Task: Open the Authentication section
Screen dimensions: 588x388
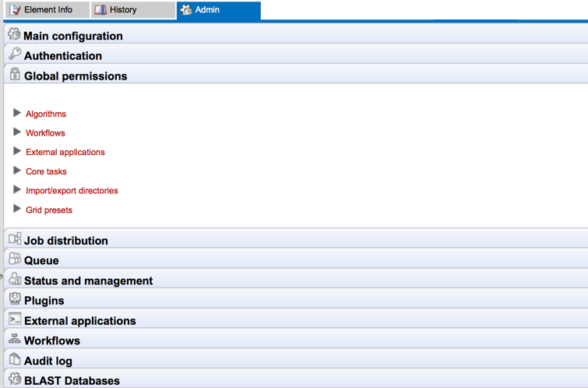Action: coord(296,55)
